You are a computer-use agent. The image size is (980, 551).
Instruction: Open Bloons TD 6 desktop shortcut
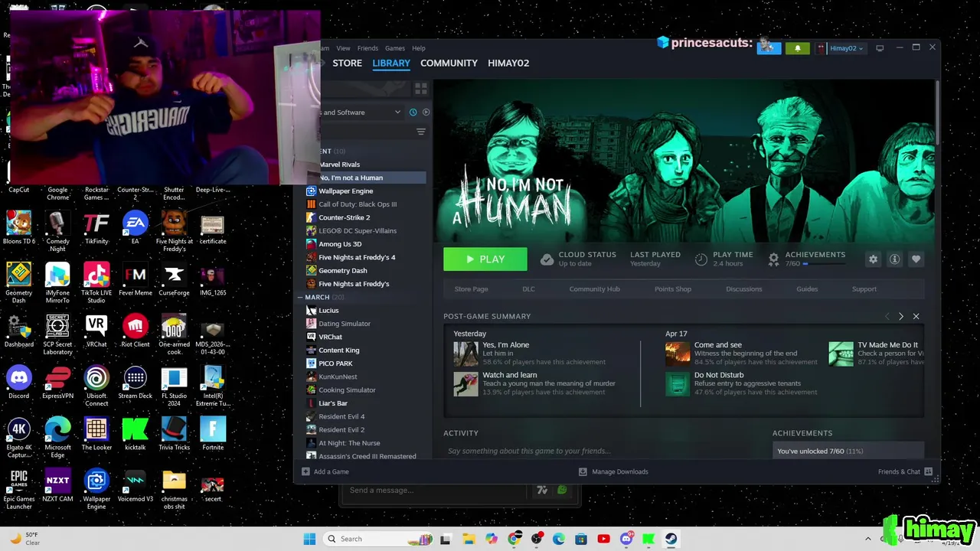(x=19, y=228)
